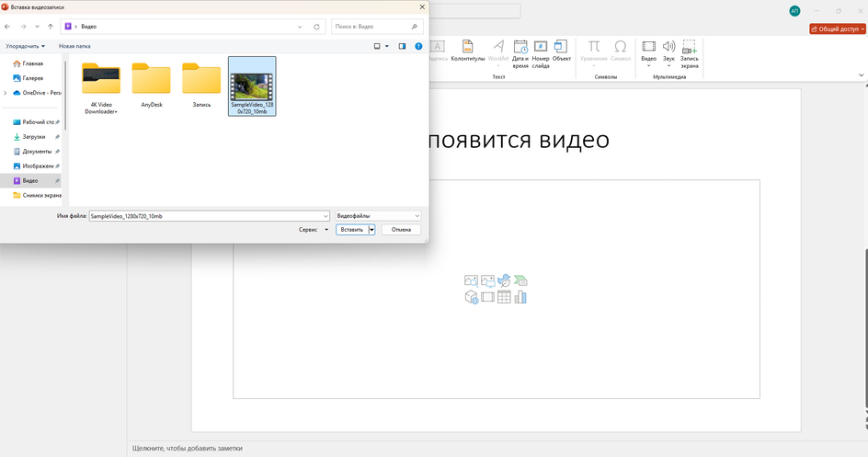Open Видеофайлы file type dropdown

(x=378, y=216)
